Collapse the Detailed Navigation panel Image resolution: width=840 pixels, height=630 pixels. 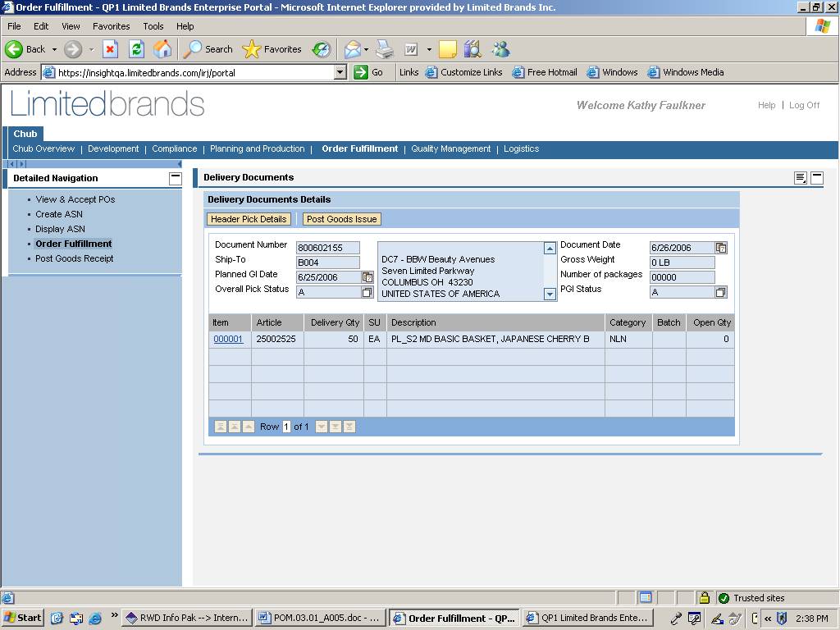pyautogui.click(x=176, y=178)
